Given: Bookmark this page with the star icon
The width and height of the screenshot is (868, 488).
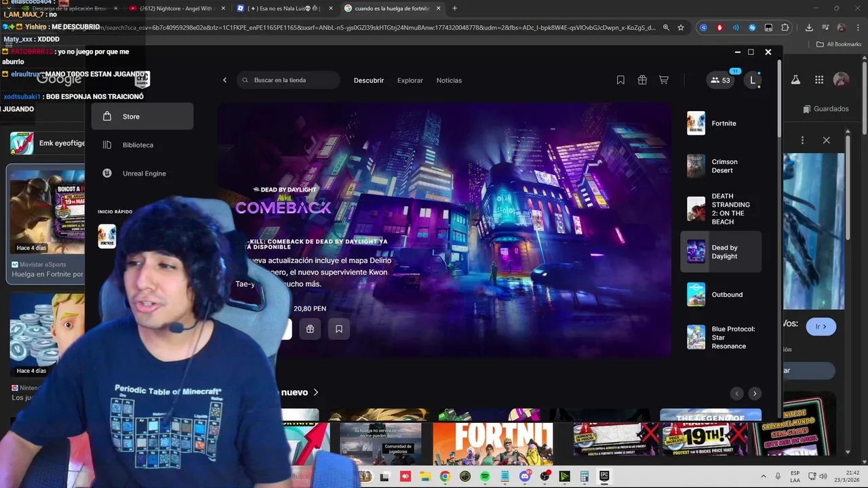Looking at the screenshot, I should 681,28.
